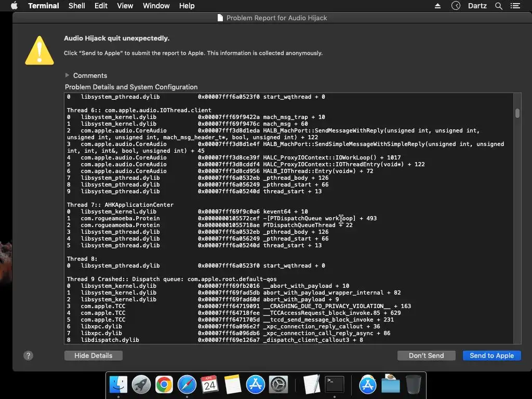Click the 'mach_msg + 60' frame

[x=285, y=124]
